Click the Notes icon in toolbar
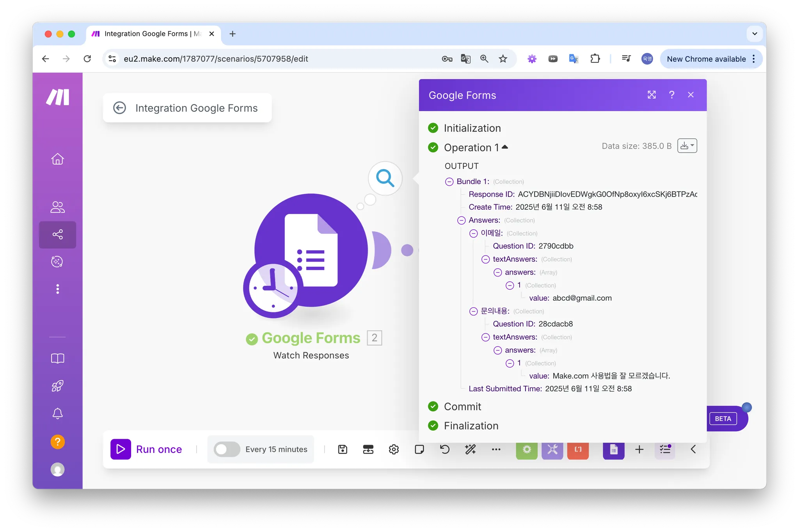This screenshot has width=799, height=532. click(x=419, y=449)
